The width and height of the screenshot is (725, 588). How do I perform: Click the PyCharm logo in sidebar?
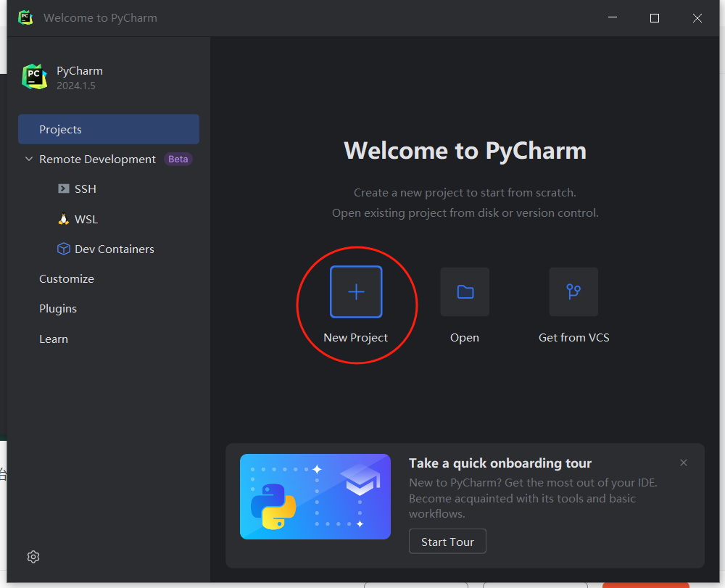[34, 77]
